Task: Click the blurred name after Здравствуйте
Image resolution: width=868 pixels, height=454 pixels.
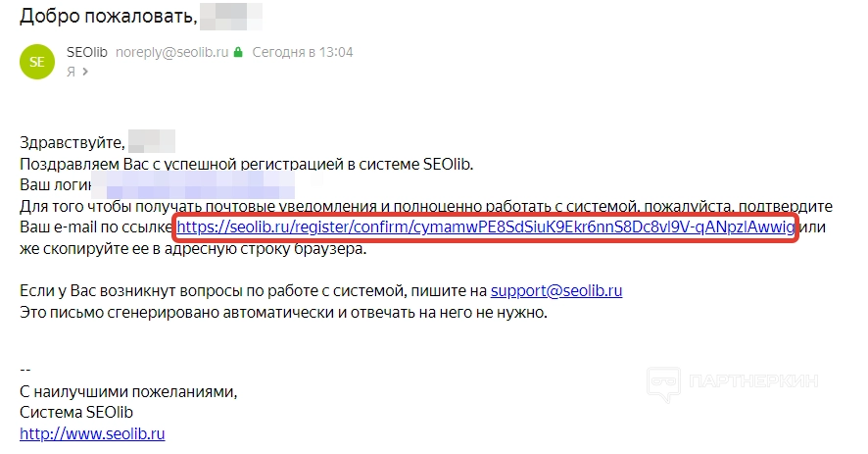Action: click(152, 141)
